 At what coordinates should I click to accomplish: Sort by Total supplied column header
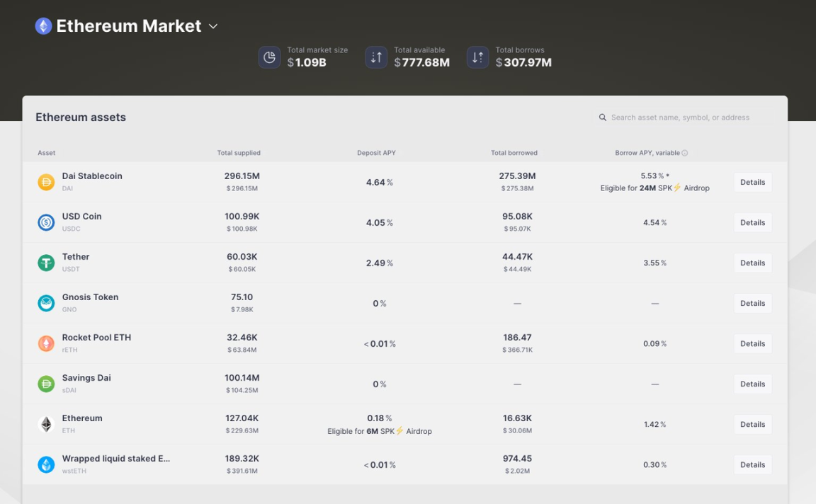click(239, 153)
